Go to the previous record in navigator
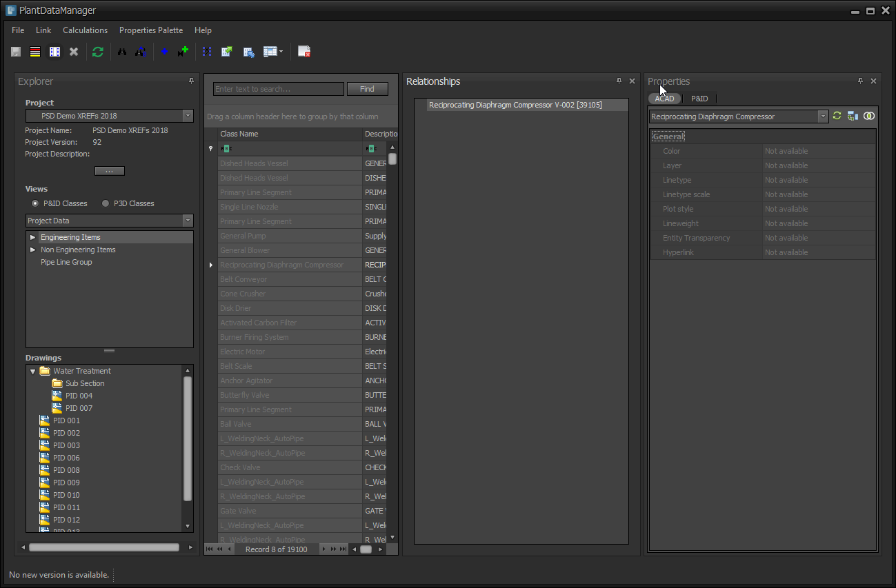 (229, 549)
